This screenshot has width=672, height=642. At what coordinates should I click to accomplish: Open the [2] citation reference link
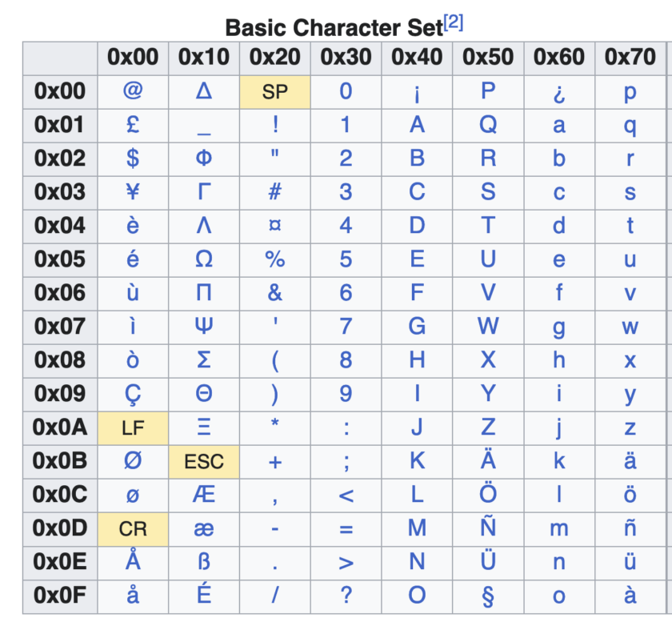(x=454, y=22)
